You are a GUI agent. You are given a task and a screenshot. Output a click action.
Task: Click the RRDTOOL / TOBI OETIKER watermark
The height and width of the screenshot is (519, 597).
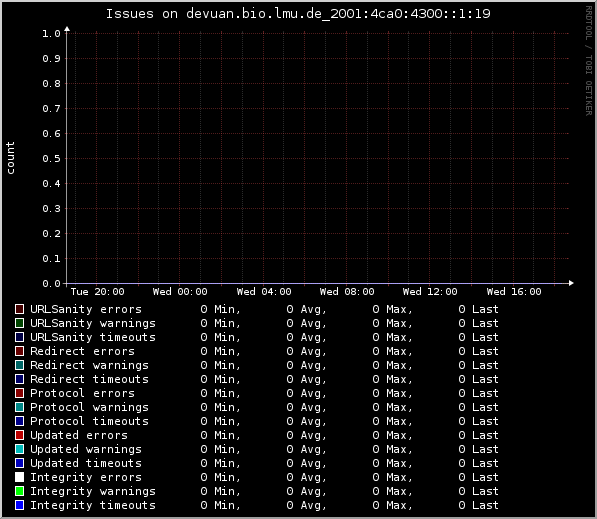[589, 61]
